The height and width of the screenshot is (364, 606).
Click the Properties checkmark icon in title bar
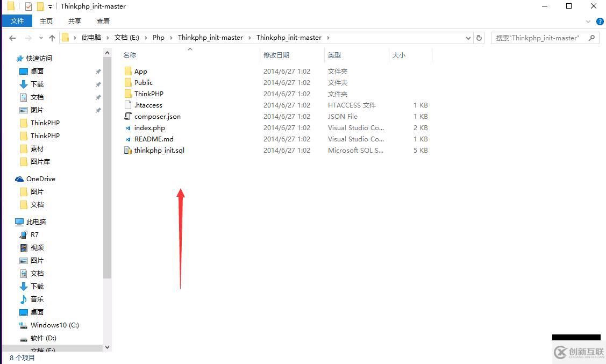pyautogui.click(x=28, y=6)
